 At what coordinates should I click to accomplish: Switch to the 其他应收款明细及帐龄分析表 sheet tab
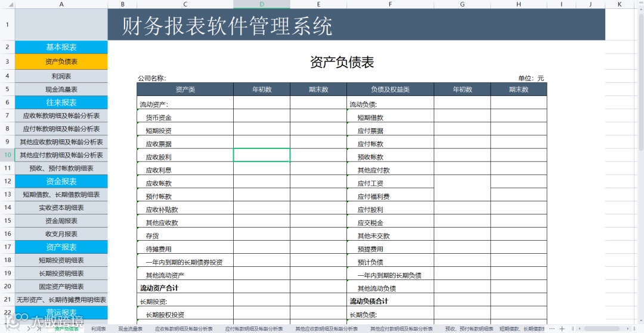click(327, 329)
